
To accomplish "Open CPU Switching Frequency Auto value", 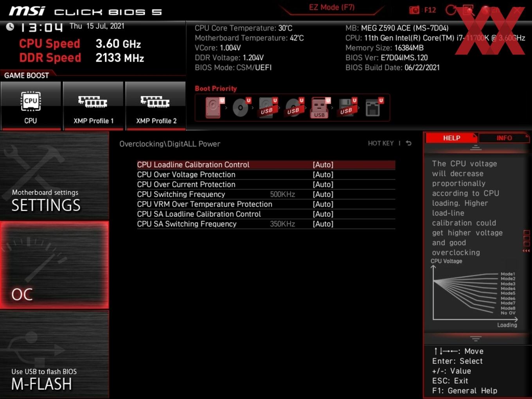I will pos(323,194).
